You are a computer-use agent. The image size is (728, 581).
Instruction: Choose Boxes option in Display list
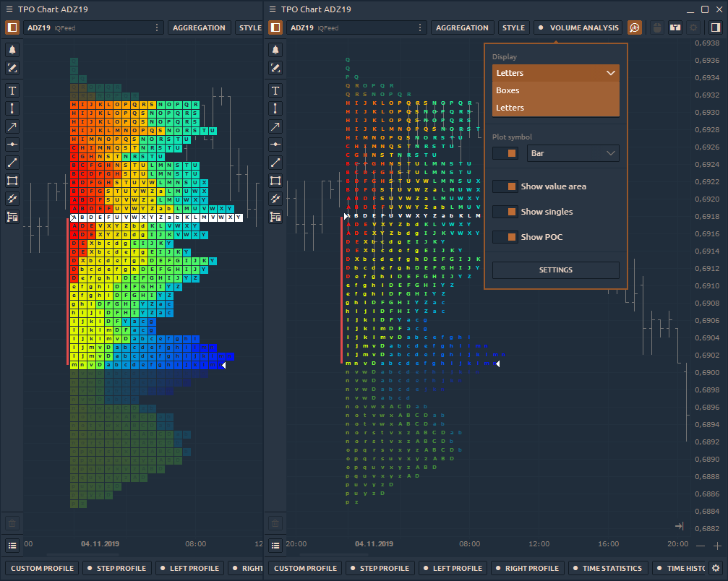pos(556,90)
